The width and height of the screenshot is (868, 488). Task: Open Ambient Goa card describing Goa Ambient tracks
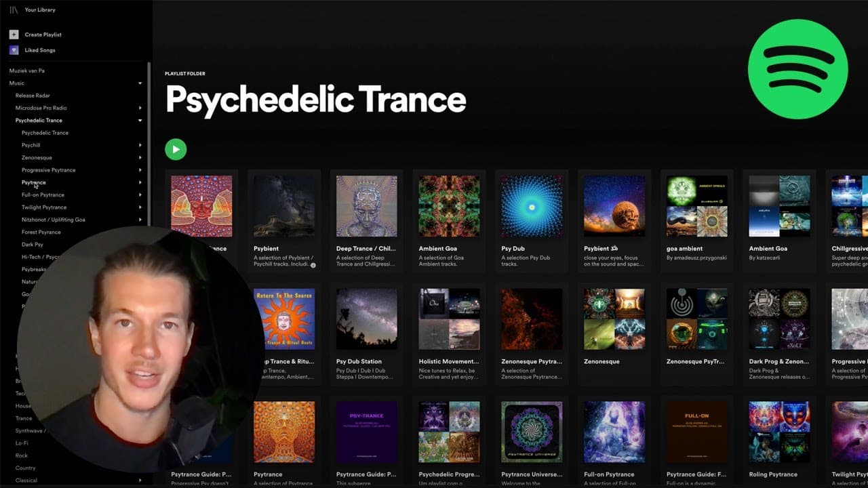449,221
